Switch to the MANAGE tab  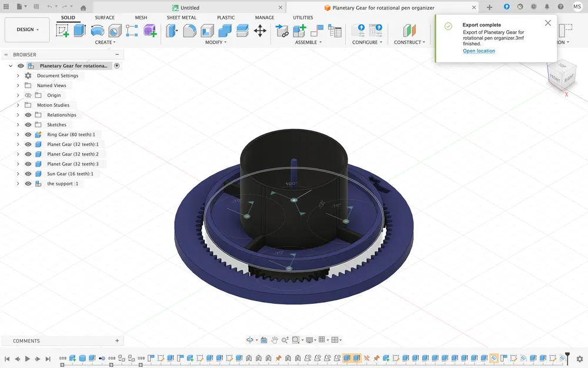tap(265, 18)
